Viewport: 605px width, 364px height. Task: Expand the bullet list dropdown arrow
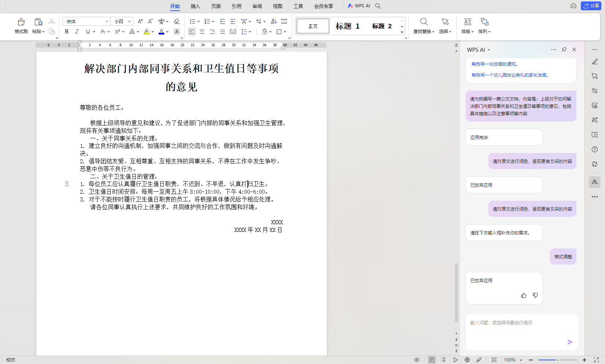click(198, 22)
